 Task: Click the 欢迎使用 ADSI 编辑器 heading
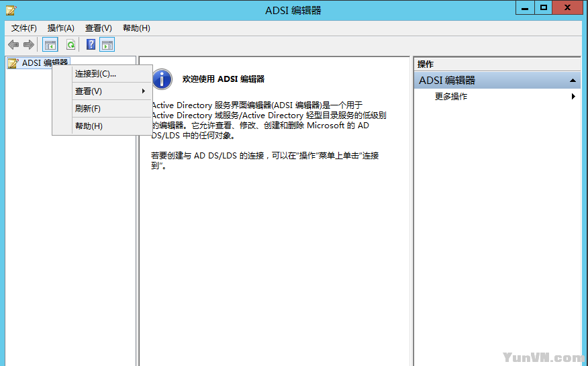(224, 79)
